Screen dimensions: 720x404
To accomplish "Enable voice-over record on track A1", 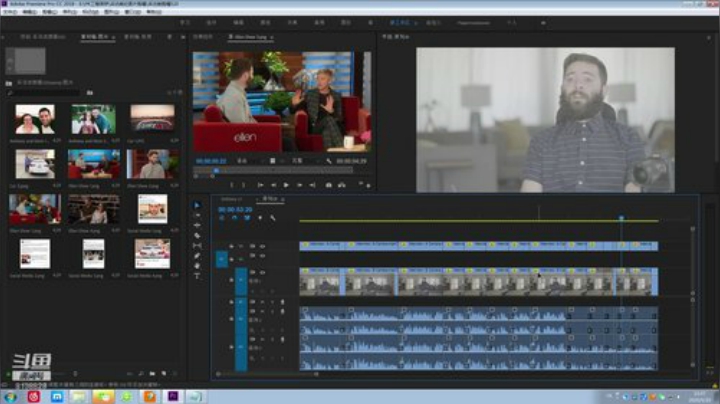I will 282,302.
